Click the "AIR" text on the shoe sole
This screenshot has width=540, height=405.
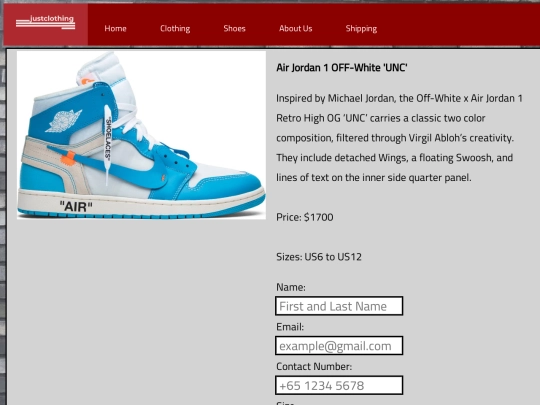coord(76,207)
